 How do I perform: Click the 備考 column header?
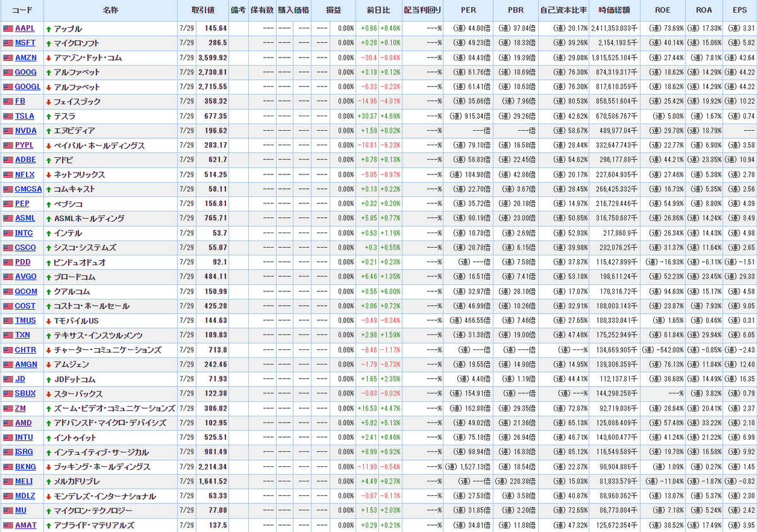click(238, 11)
